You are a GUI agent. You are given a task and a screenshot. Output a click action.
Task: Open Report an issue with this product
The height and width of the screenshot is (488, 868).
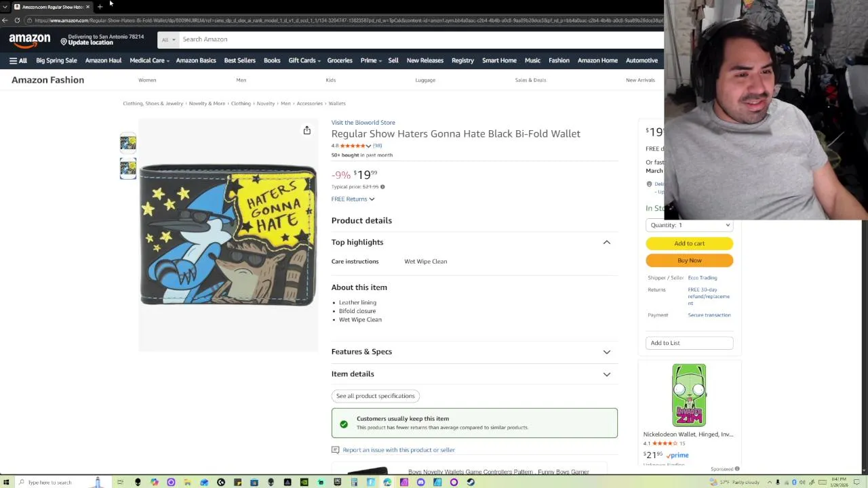399,450
